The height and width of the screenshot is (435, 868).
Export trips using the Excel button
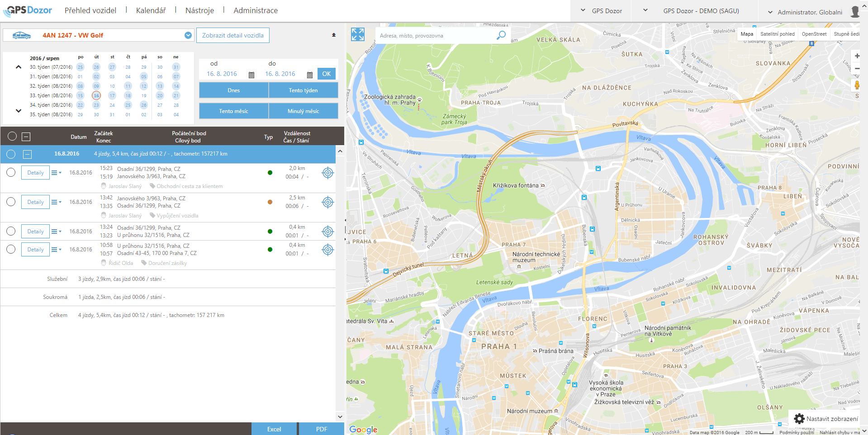tap(274, 429)
